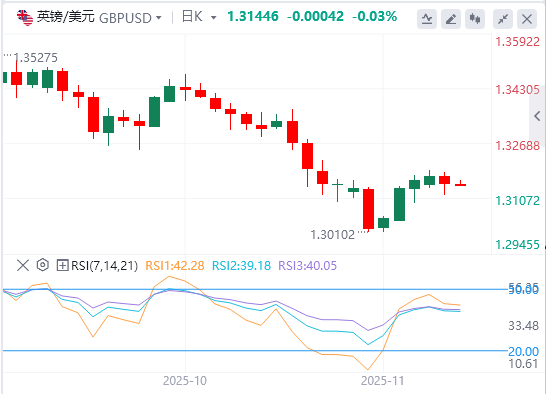Click the shrink chart arrows icon

[503, 18]
